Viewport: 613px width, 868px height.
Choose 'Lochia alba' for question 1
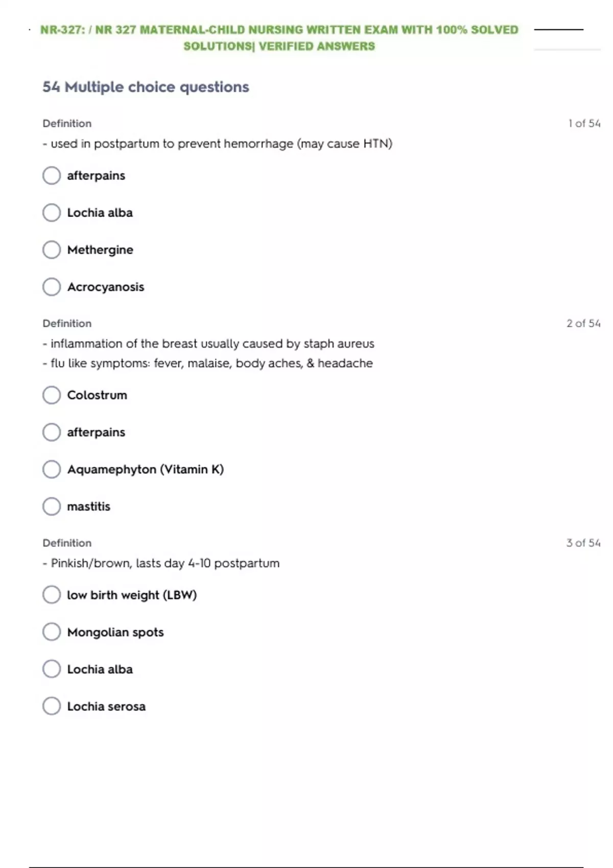tap(52, 212)
